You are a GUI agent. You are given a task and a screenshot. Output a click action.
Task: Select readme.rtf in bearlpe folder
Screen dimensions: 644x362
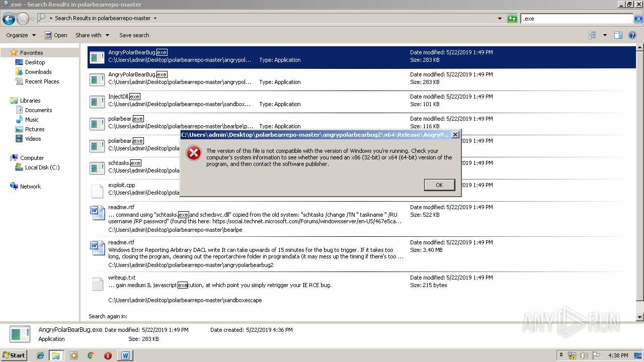[362, 218]
